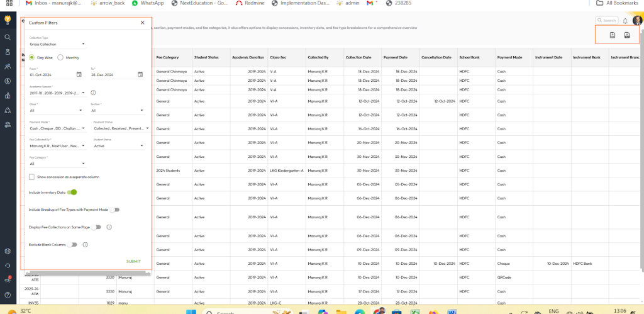This screenshot has width=644, height=314.
Task: Click the SUBMIT button
Action: coord(133,261)
